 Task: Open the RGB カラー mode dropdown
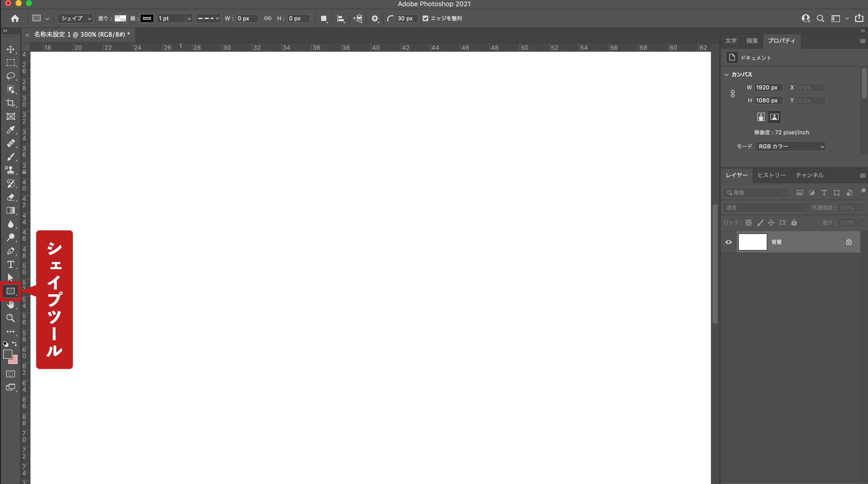tap(790, 146)
